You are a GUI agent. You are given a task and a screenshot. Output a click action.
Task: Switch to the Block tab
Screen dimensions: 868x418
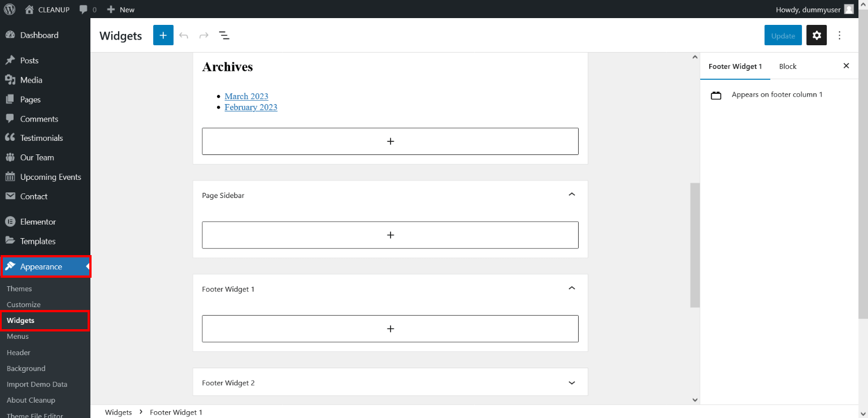(787, 66)
